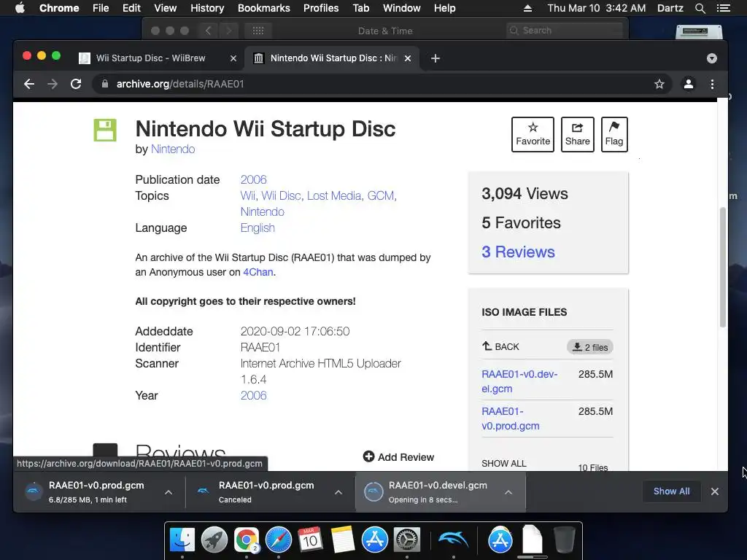This screenshot has width=747, height=560.
Task: Expand options for canceled RAAE01-v0.prod.gcm download
Action: pos(338,492)
